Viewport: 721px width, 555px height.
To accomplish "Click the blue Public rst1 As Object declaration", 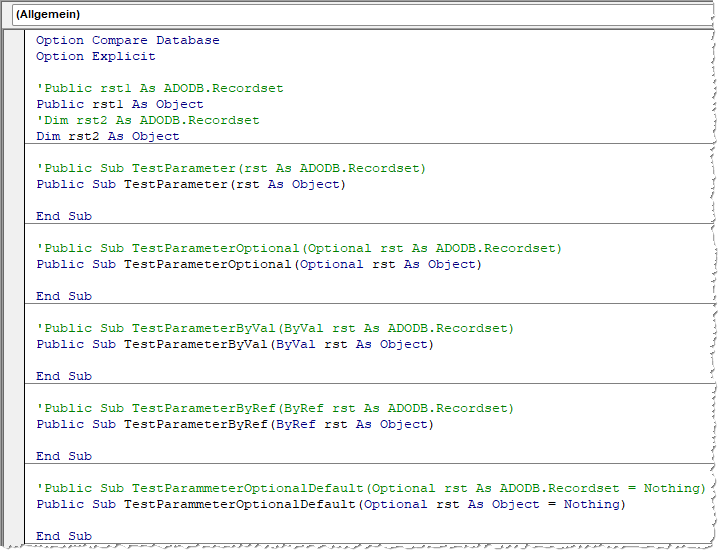I will coord(119,104).
